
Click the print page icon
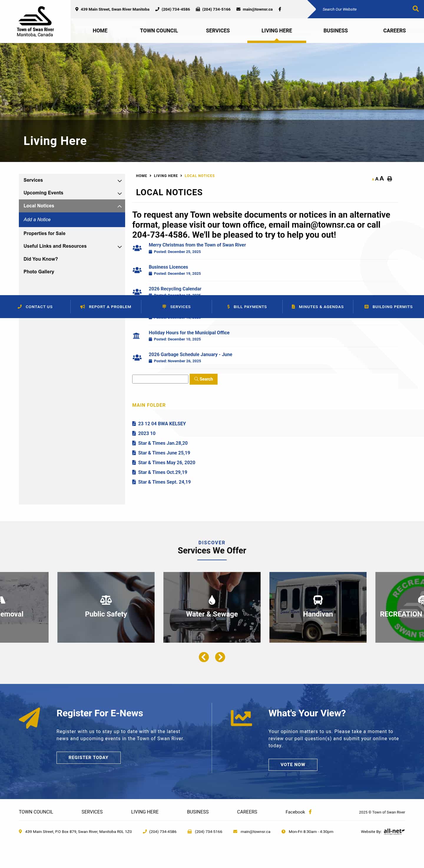pos(390,178)
